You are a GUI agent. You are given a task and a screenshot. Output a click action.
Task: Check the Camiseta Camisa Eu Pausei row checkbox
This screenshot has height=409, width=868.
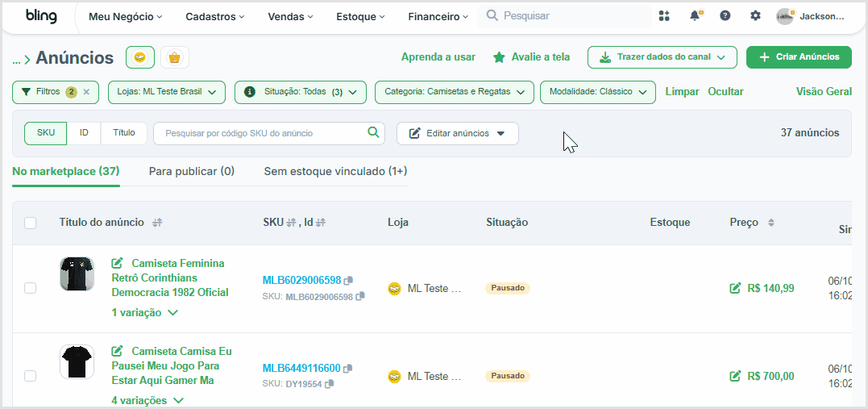pyautogui.click(x=31, y=376)
